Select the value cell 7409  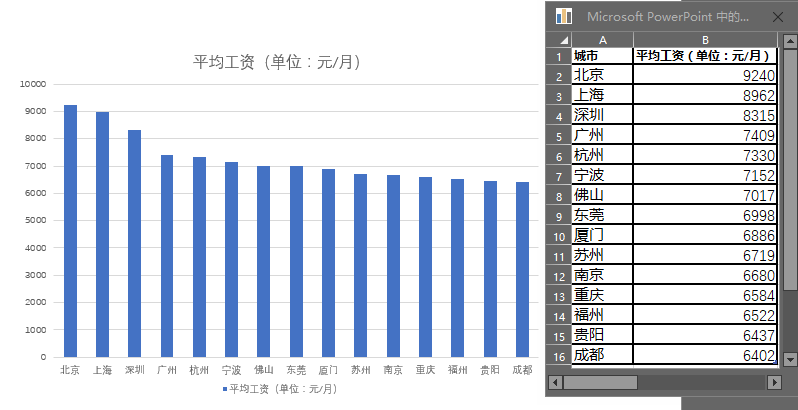pos(705,135)
